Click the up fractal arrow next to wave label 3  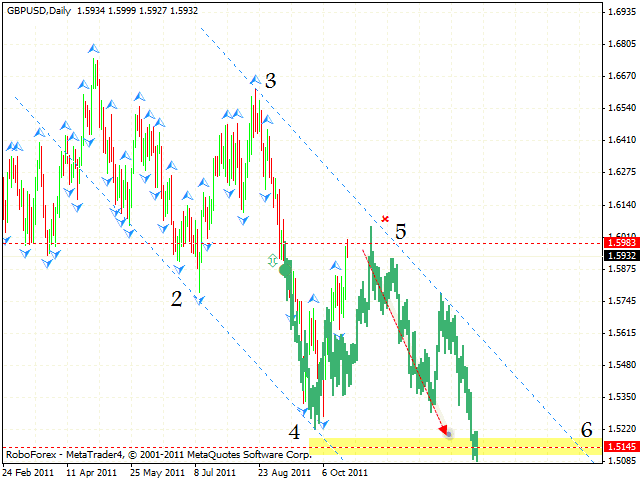click(256, 80)
